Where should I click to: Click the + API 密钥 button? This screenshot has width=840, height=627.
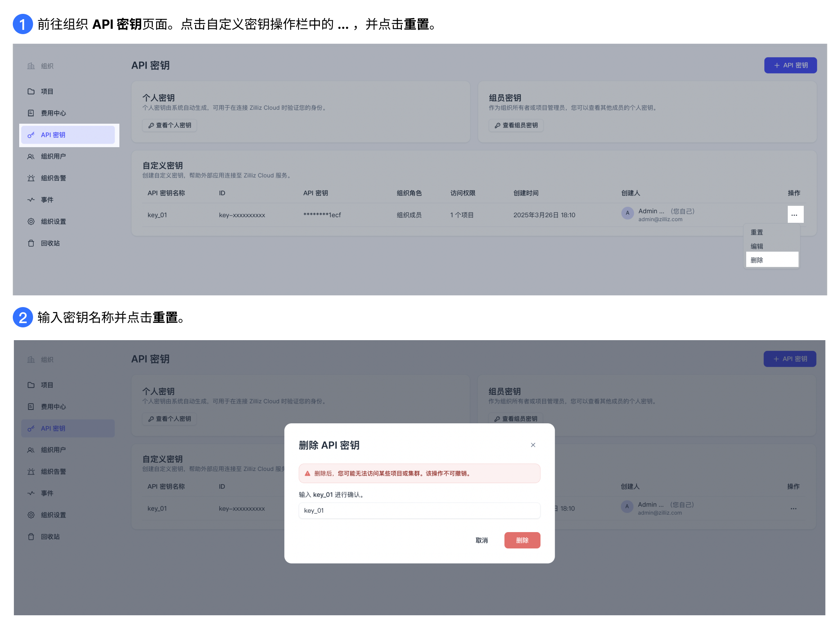[x=790, y=65]
